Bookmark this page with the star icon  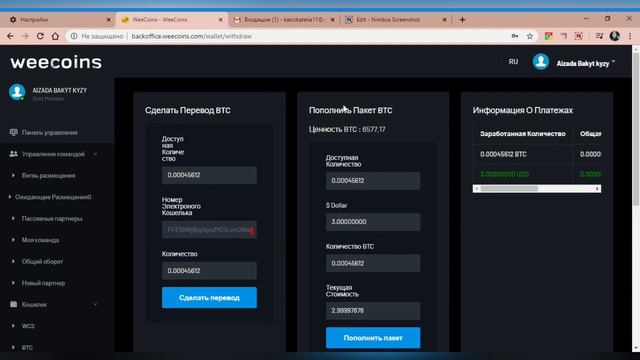click(530, 36)
